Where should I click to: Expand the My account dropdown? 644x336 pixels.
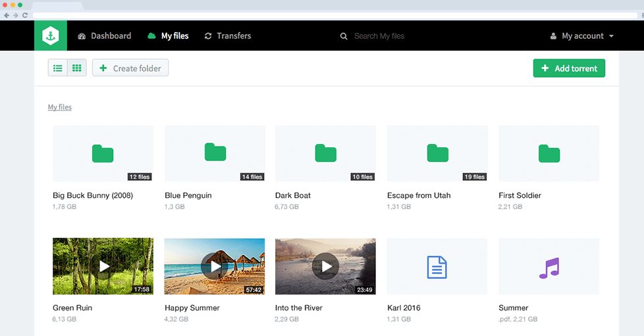coord(582,36)
